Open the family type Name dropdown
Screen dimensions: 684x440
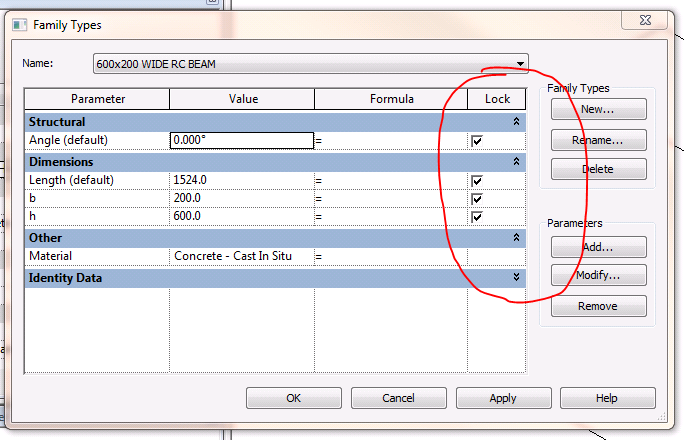(x=520, y=64)
